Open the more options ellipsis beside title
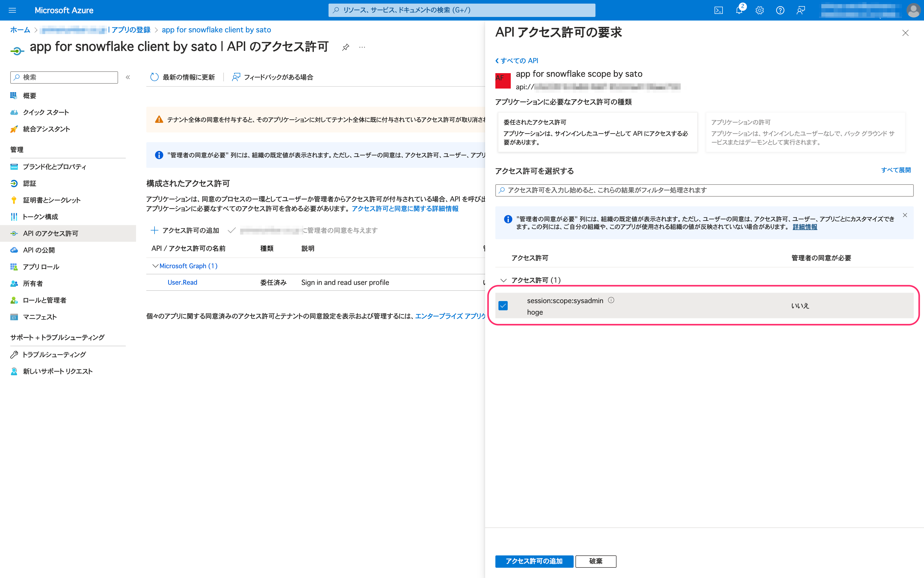This screenshot has height=578, width=924. pyautogui.click(x=362, y=47)
